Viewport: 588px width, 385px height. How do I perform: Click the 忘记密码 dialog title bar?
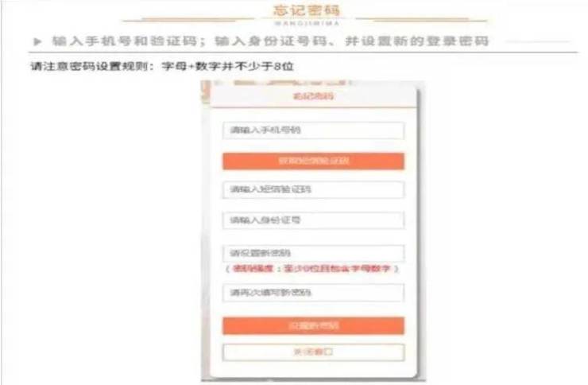coord(314,96)
